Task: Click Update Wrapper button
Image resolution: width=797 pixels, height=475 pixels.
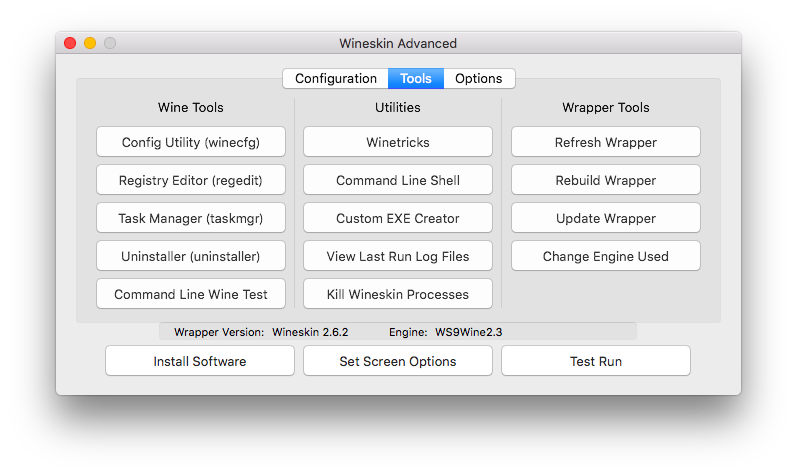Action: pos(606,218)
